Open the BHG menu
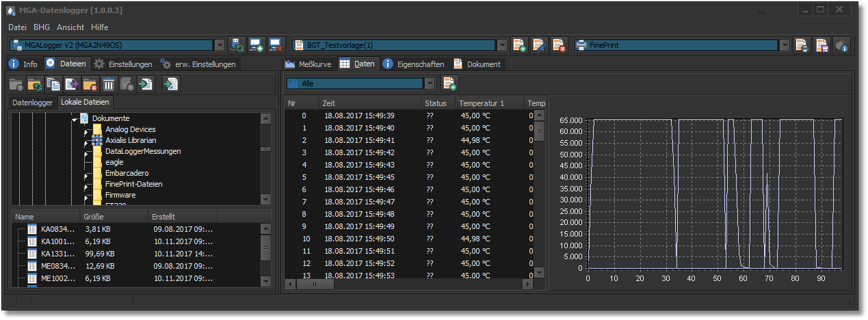 click(42, 27)
